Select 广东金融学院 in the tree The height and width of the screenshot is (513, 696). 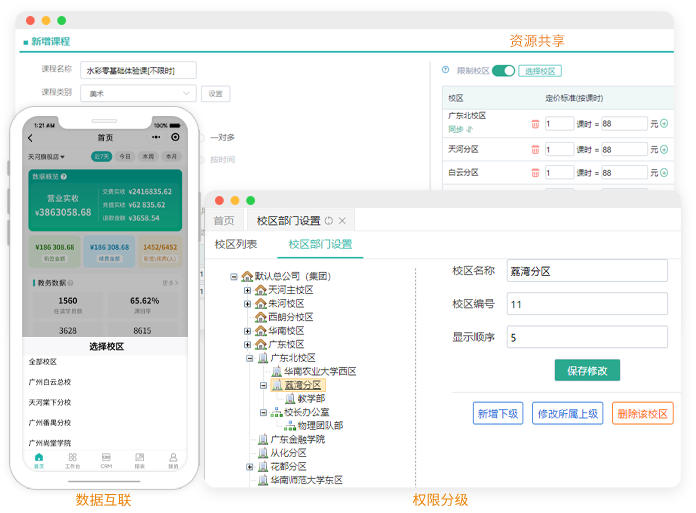tap(298, 439)
